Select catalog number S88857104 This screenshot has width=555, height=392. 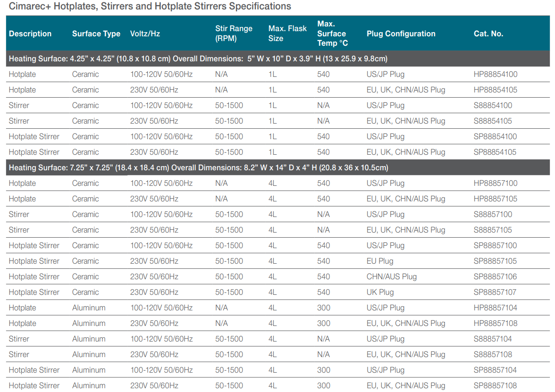point(493,339)
